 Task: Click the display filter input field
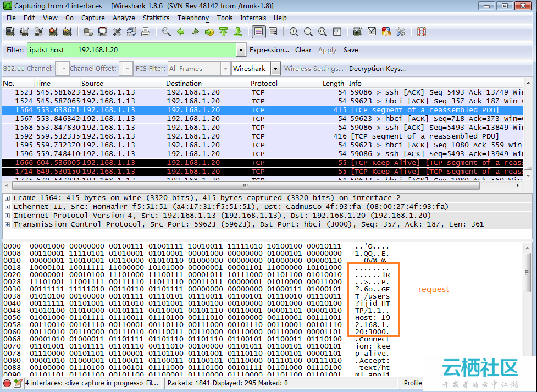tap(131, 50)
